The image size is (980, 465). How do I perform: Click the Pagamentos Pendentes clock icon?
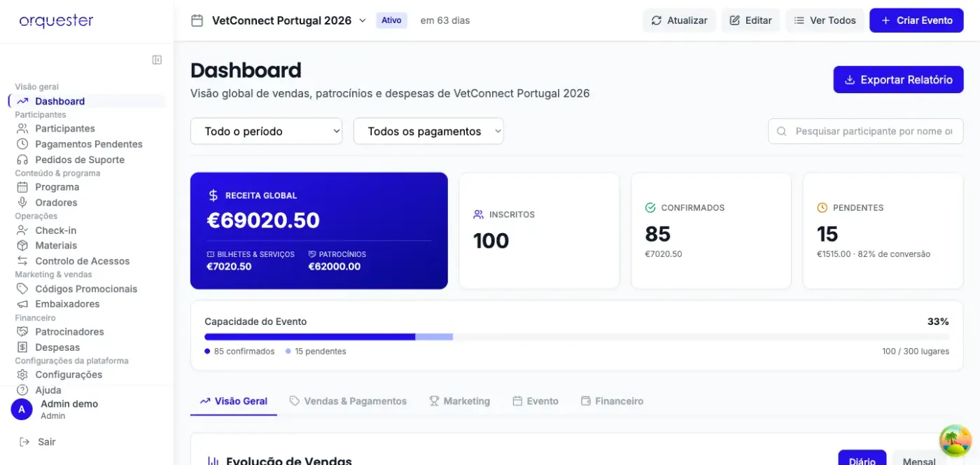pos(22,144)
